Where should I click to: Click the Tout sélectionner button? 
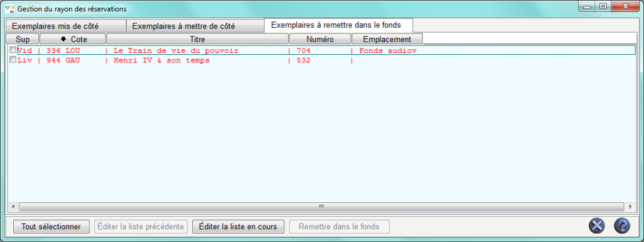click(52, 226)
